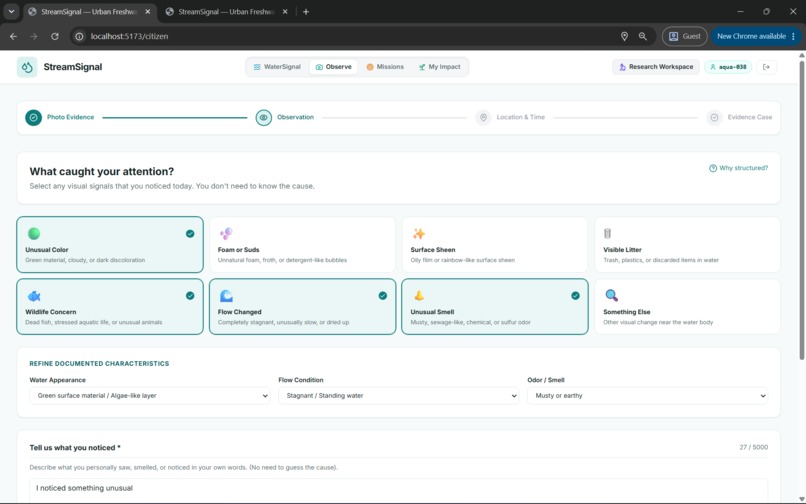Select the Something Else card

point(687,307)
